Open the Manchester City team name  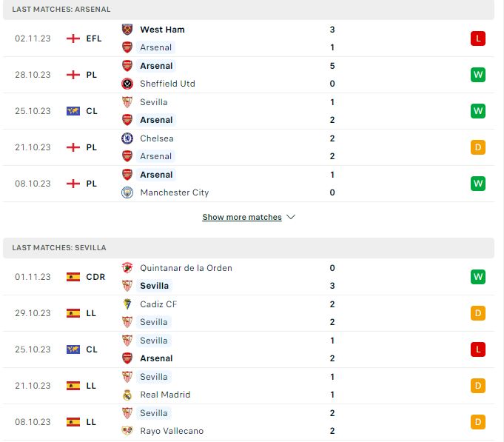tap(175, 192)
